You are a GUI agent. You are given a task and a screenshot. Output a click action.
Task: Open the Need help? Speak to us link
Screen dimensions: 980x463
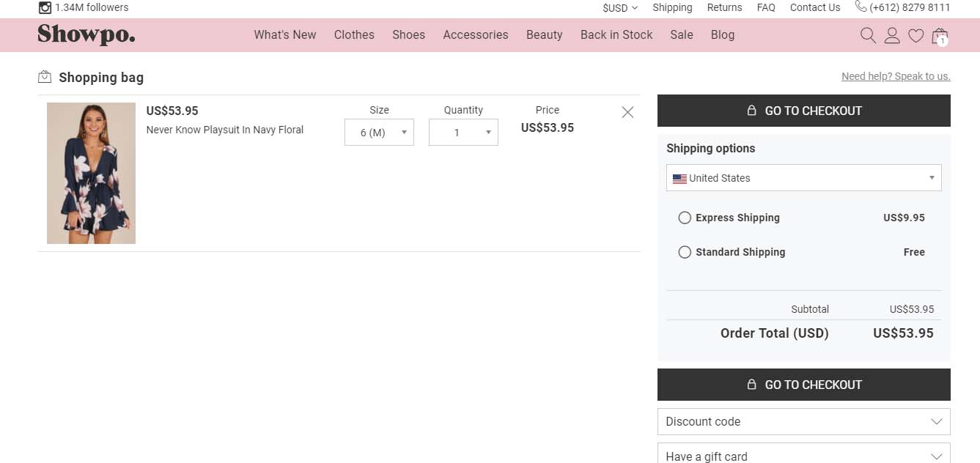[x=896, y=75]
